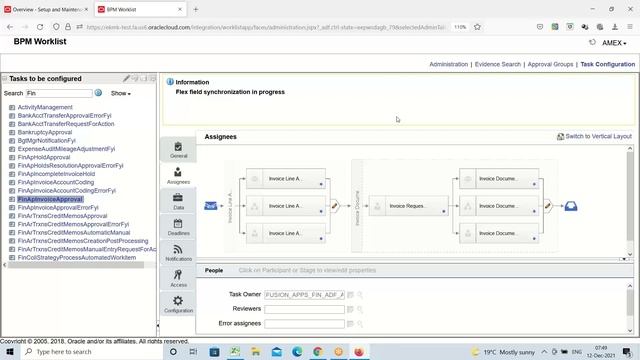Select the FinArTrxnsCreditMemosApproval task

pos(62,216)
